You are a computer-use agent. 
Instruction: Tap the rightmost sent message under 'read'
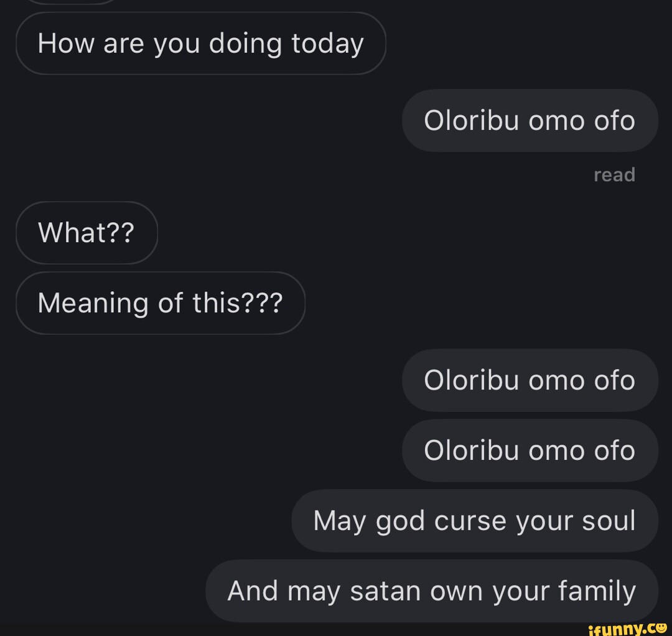coord(530,380)
